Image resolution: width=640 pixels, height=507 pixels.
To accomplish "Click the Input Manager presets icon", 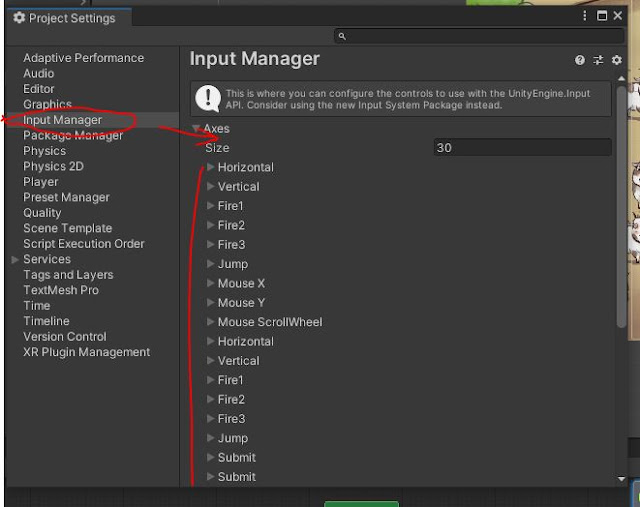I will pos(598,61).
